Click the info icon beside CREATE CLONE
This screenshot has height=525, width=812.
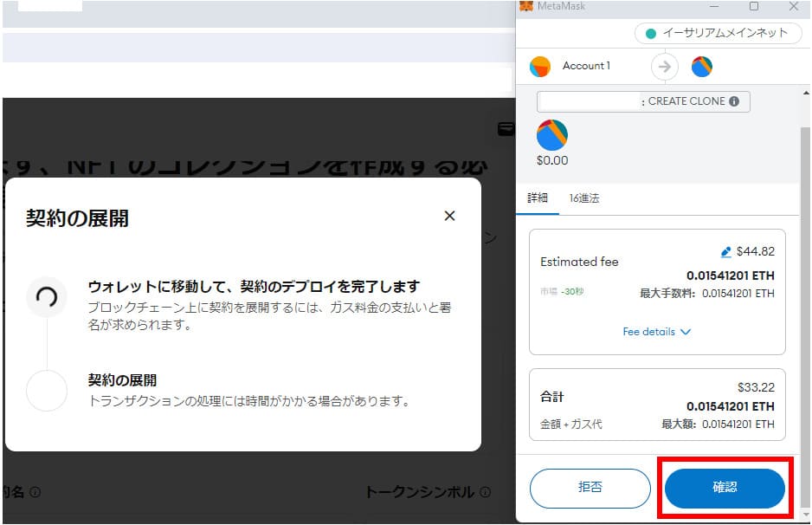click(736, 101)
